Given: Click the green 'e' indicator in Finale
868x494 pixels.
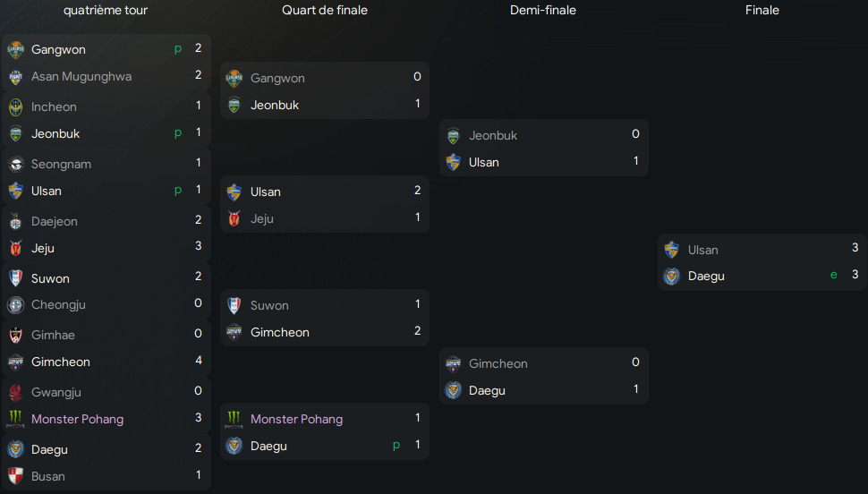Looking at the screenshot, I should pyautogui.click(x=834, y=275).
